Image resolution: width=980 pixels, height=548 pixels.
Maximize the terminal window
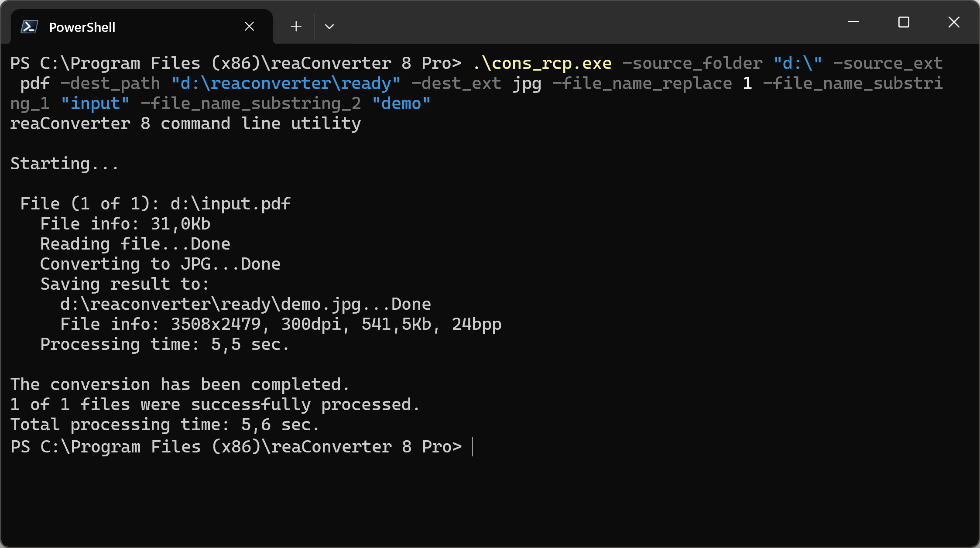[x=904, y=22]
